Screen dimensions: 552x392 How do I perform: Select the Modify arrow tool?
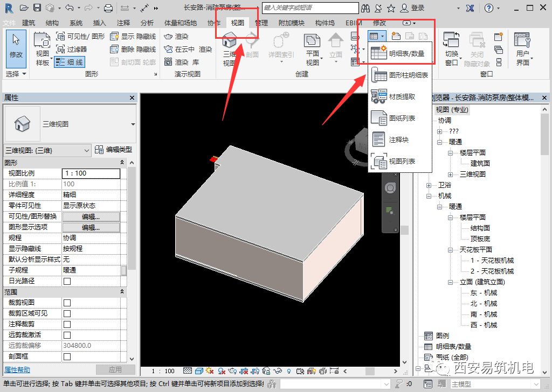pos(16,46)
